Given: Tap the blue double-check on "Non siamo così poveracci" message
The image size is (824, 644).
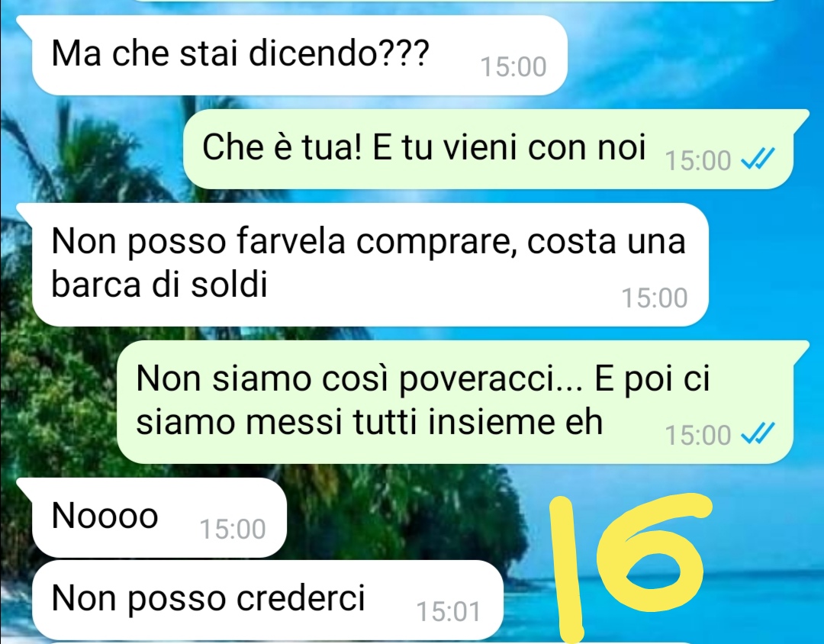Looking at the screenshot, I should coord(758,433).
